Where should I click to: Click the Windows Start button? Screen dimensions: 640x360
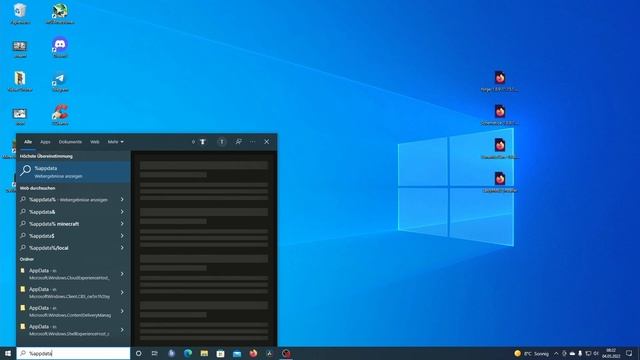click(x=8, y=353)
